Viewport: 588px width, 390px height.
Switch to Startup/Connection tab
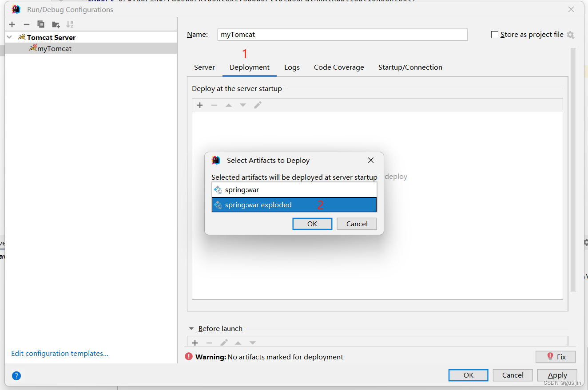410,67
